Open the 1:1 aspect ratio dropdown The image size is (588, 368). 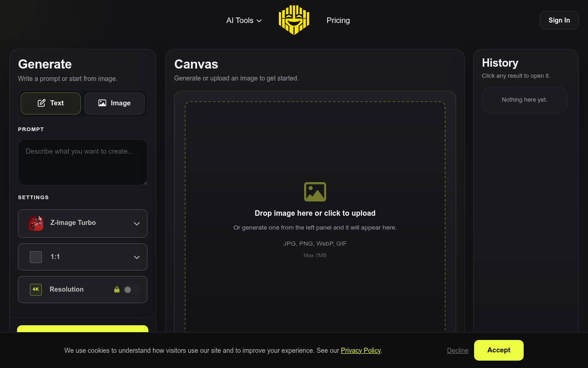[136, 257]
